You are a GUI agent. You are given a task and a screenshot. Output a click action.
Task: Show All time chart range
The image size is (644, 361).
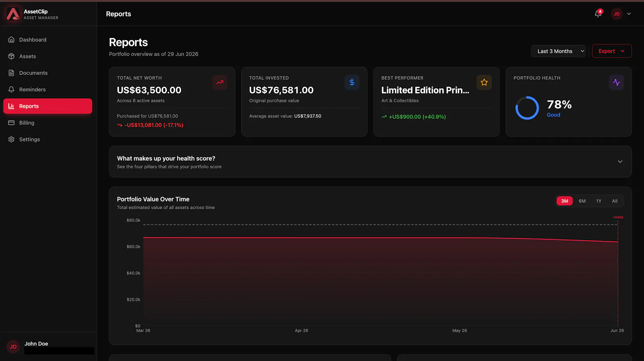point(615,201)
